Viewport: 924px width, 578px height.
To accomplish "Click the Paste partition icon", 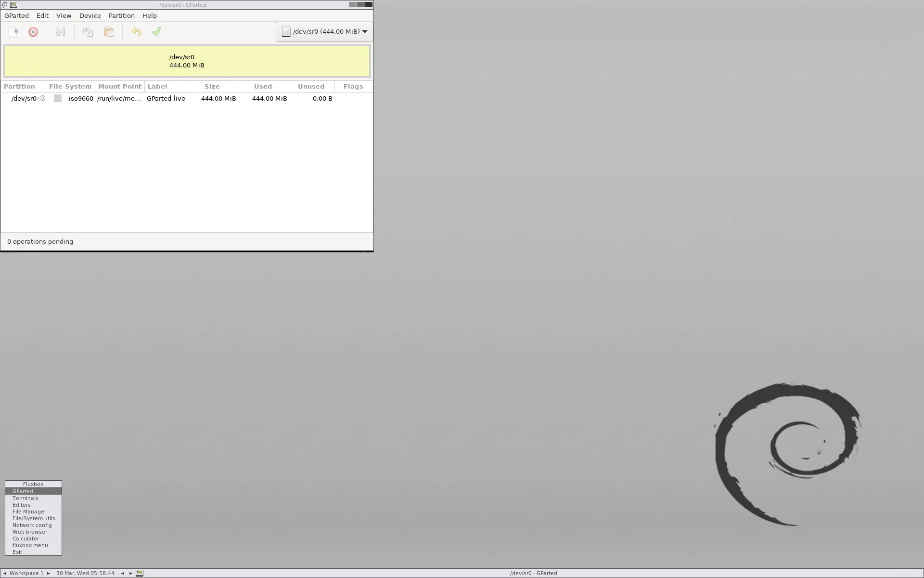I will [x=109, y=32].
